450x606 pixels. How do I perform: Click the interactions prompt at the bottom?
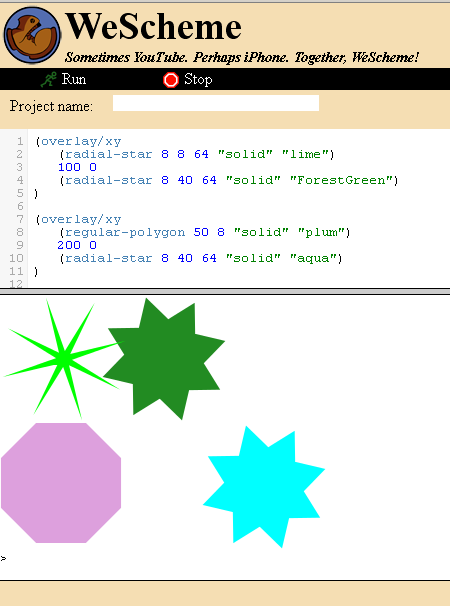[3, 558]
